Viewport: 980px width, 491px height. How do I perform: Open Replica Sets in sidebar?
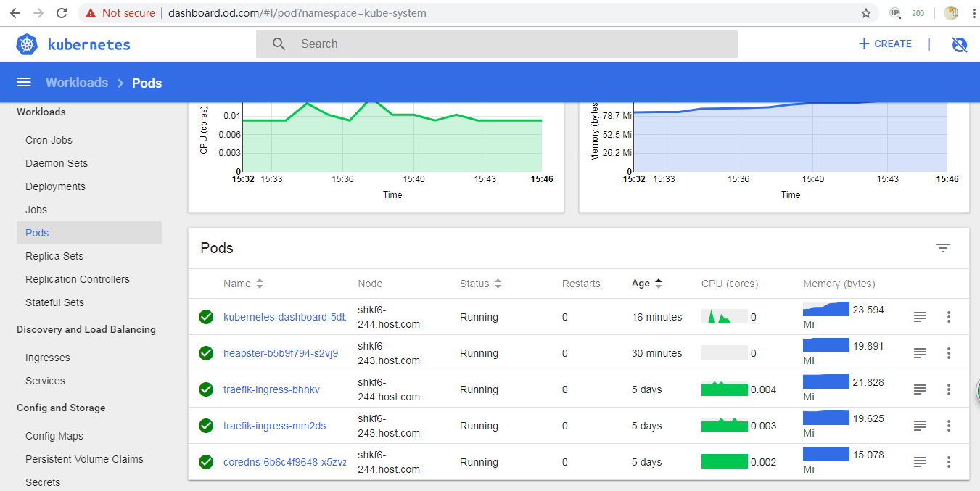(54, 256)
